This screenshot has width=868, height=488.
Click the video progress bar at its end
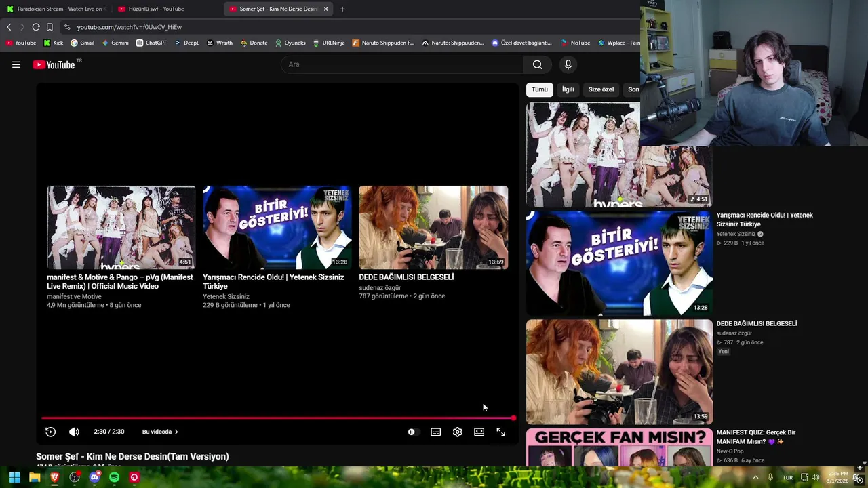pyautogui.click(x=513, y=418)
